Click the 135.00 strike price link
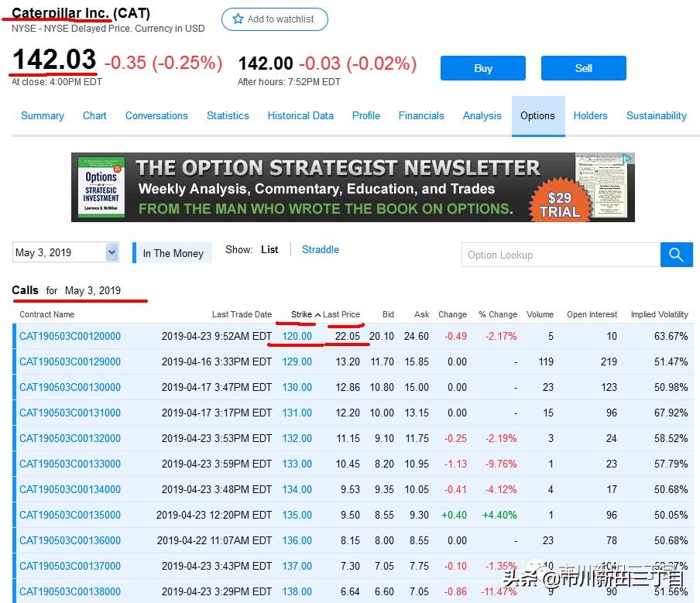 tap(297, 515)
